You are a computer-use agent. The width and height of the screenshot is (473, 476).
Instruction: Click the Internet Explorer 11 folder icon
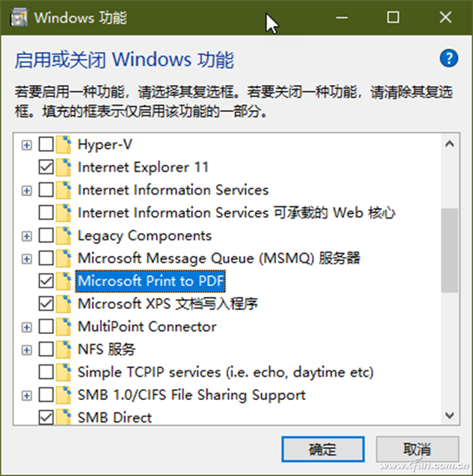(x=64, y=167)
